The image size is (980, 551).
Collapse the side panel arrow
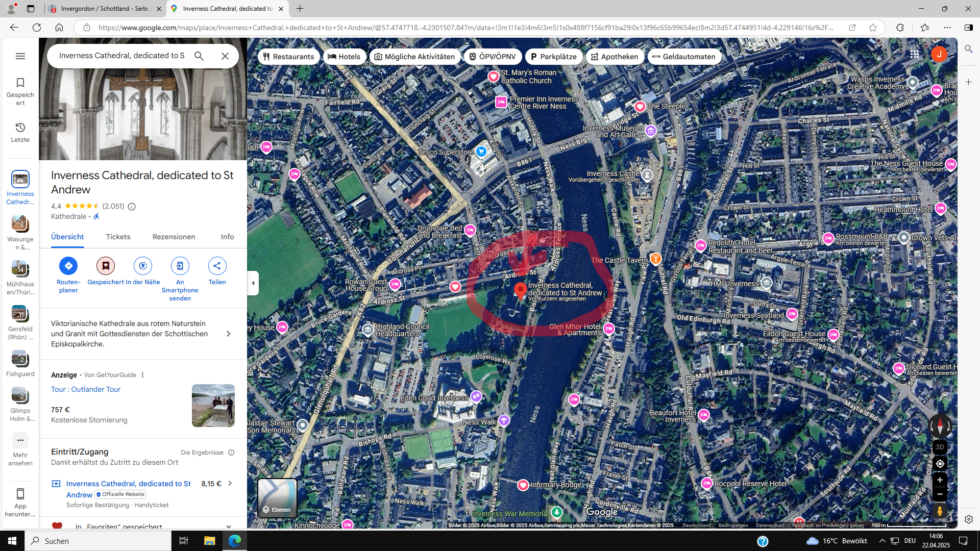click(253, 283)
